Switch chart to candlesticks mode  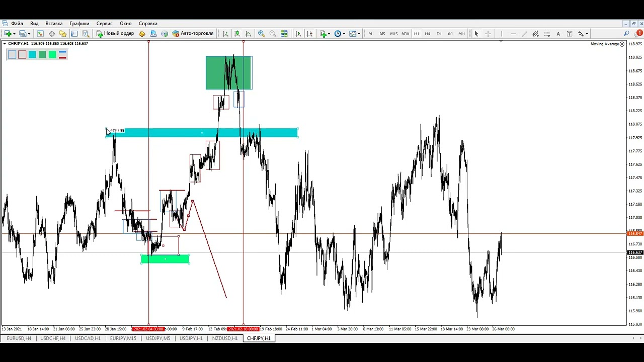click(236, 34)
